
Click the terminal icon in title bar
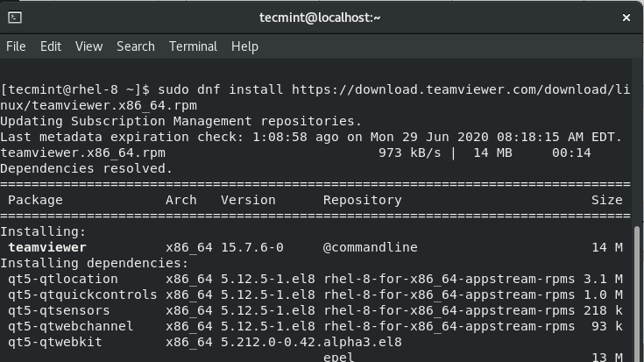(x=14, y=17)
